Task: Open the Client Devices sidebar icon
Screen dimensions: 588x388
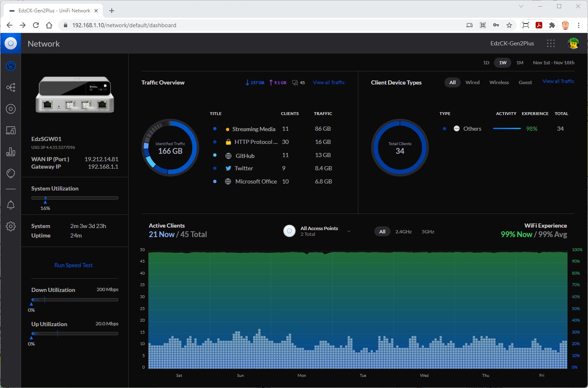Action: pos(11,131)
